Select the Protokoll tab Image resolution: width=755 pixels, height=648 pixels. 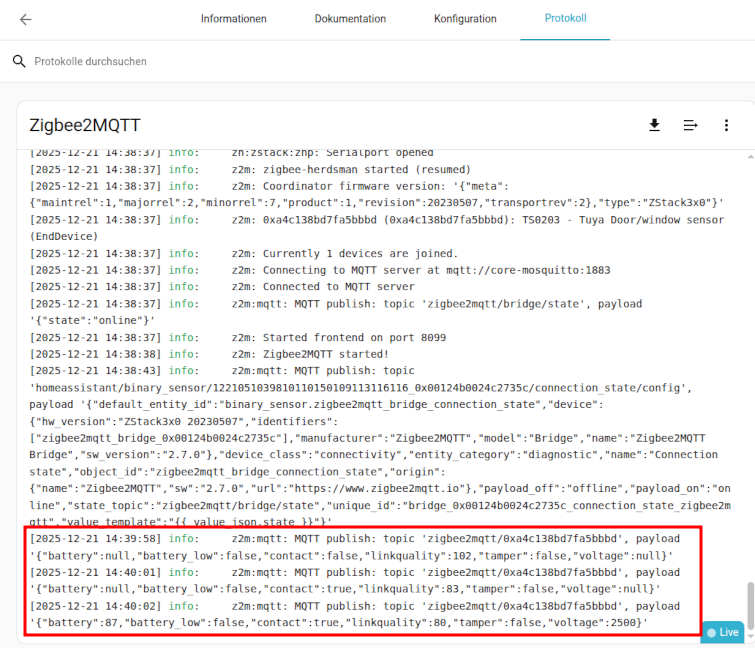(x=565, y=19)
